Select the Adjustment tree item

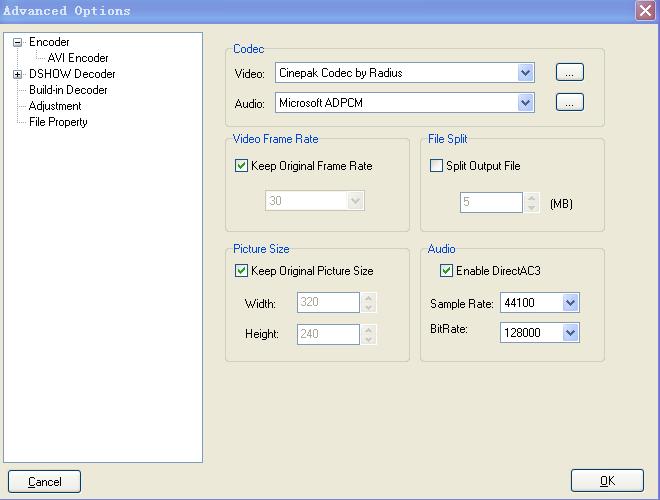click(55, 106)
